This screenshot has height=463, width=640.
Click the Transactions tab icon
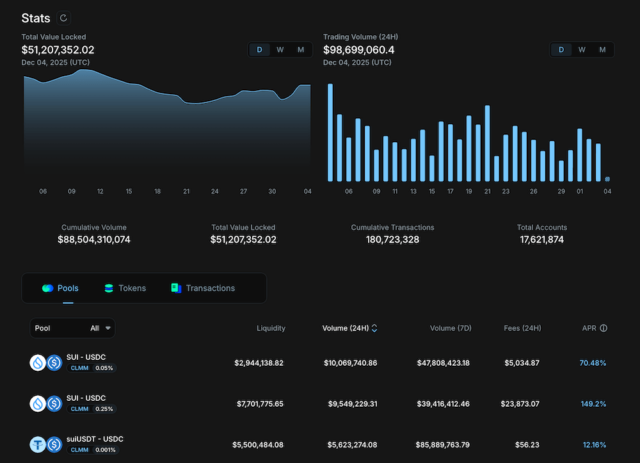point(176,288)
